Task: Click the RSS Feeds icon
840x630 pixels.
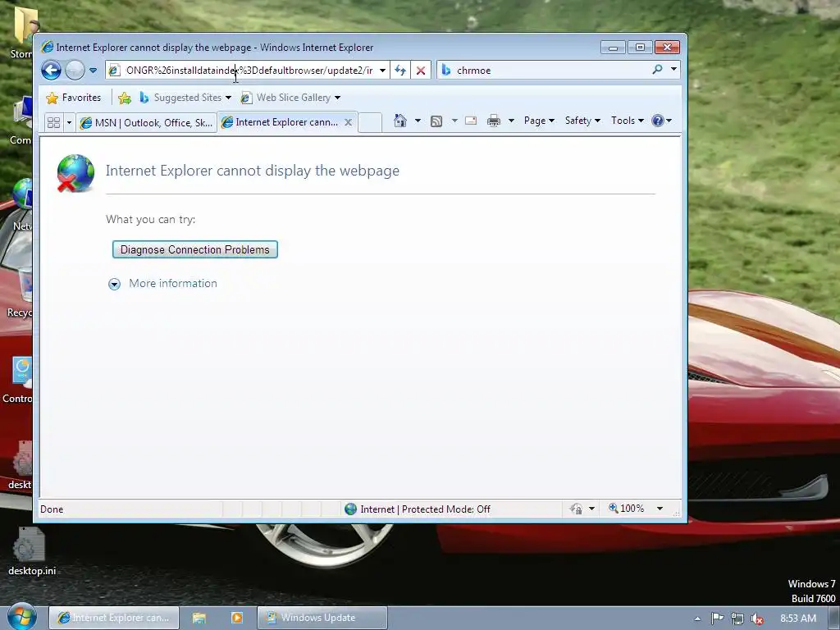Action: point(436,121)
